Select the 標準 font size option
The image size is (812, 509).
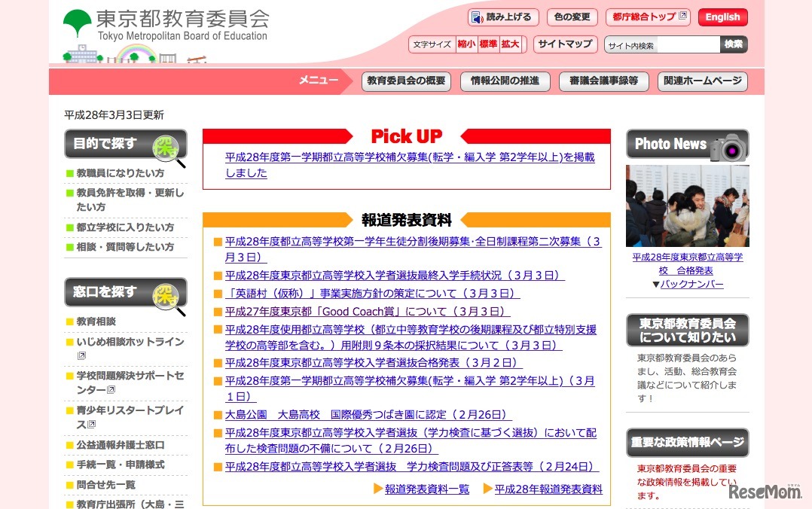coord(487,44)
